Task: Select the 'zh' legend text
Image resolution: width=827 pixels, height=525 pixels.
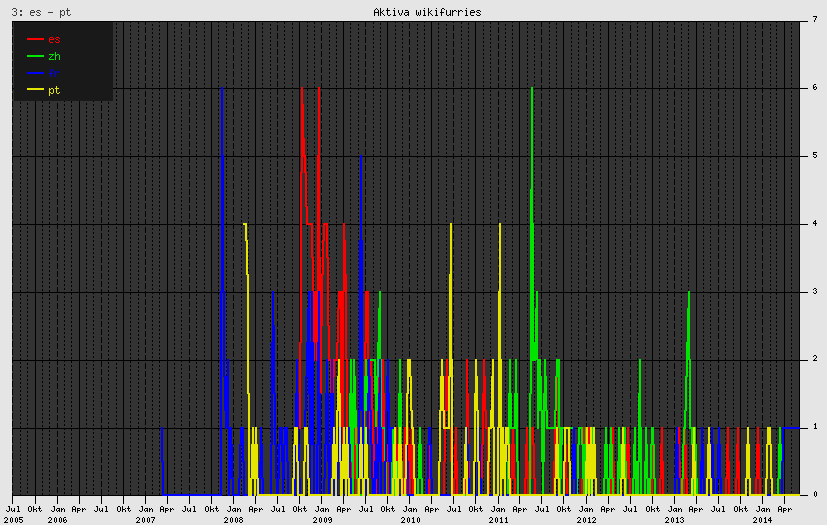Action: pos(54,56)
